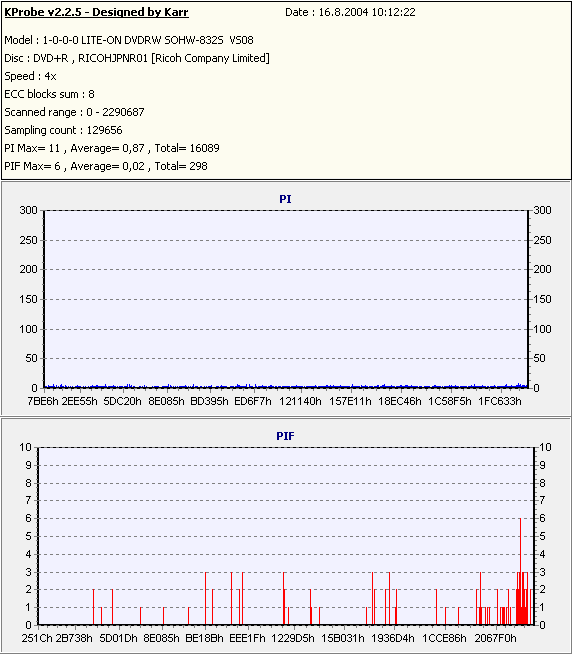The width and height of the screenshot is (572, 654).
Task: Click the "PI" chart title
Action: [285, 199]
